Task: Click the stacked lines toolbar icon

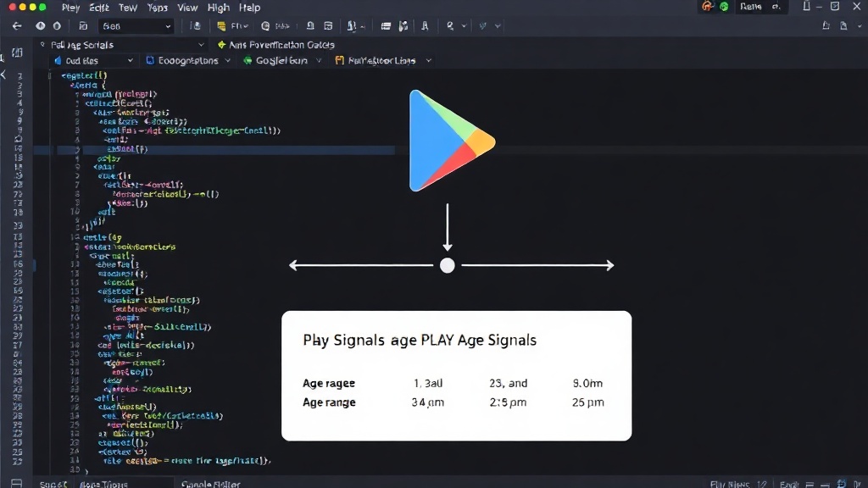Action: coord(386,26)
